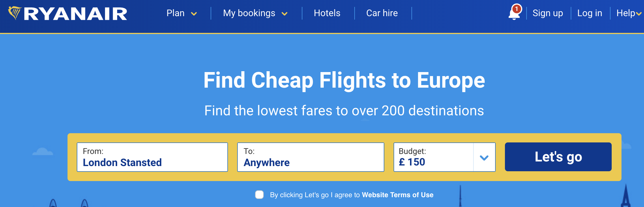Open the Help menu
This screenshot has width=644, height=207.
[626, 13]
